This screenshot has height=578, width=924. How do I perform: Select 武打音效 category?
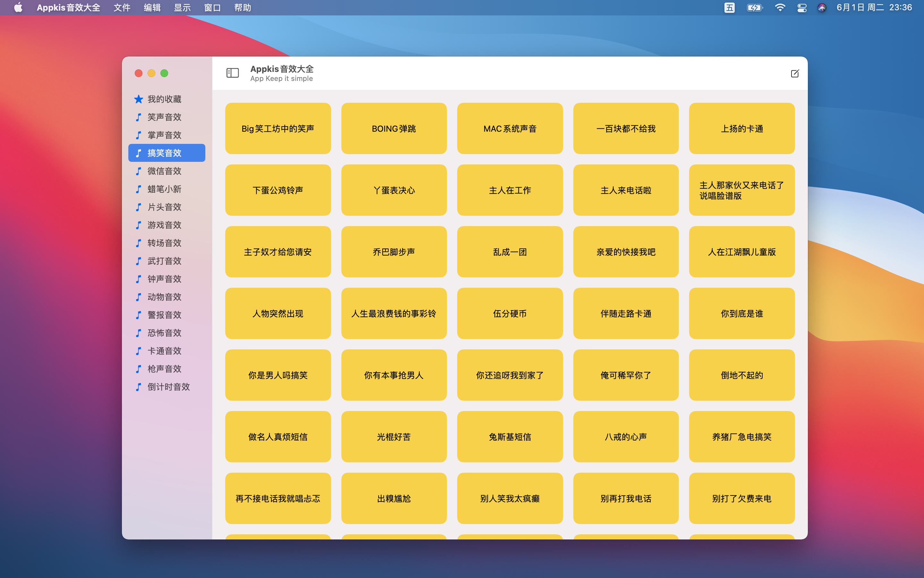click(167, 261)
